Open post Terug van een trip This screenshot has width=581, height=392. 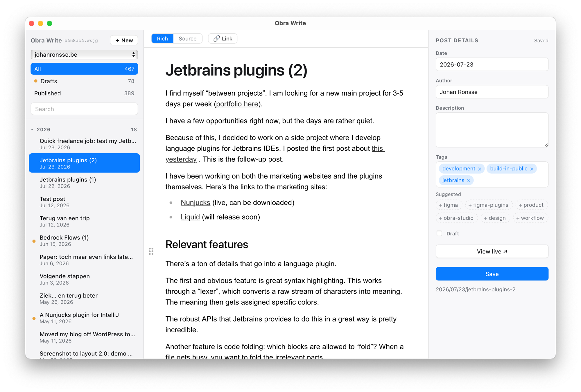coord(84,221)
